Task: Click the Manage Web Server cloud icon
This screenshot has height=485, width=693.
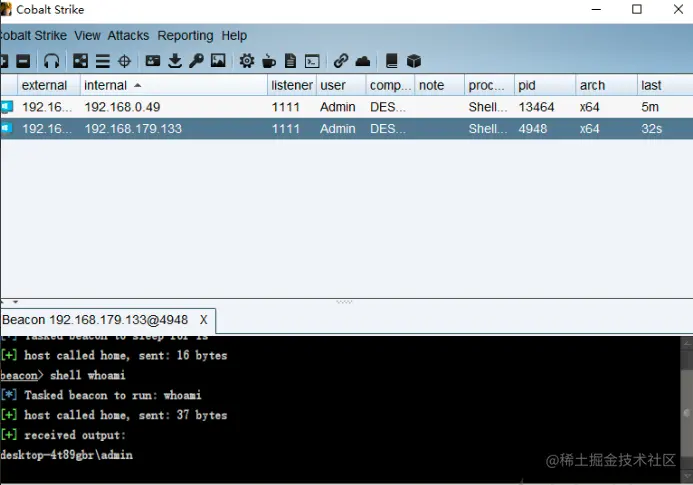Action: [x=363, y=61]
